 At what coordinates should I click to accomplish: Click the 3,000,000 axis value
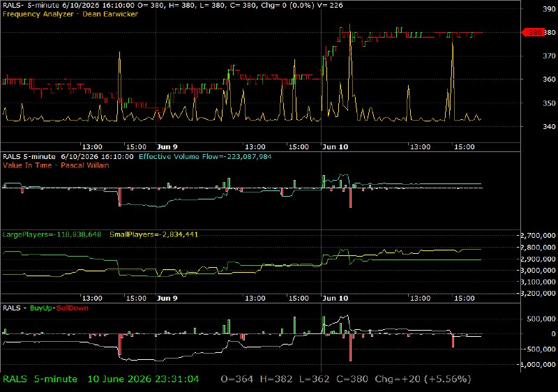pos(538,271)
